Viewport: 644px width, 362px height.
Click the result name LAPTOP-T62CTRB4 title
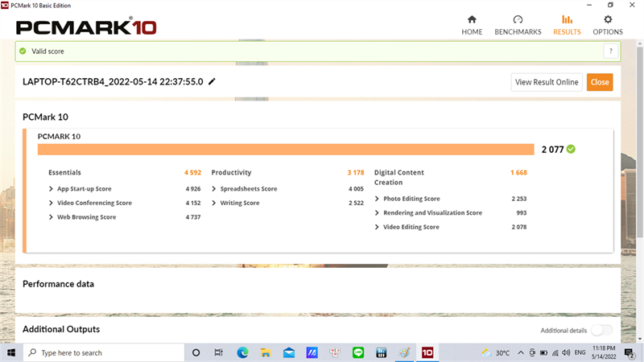click(113, 82)
